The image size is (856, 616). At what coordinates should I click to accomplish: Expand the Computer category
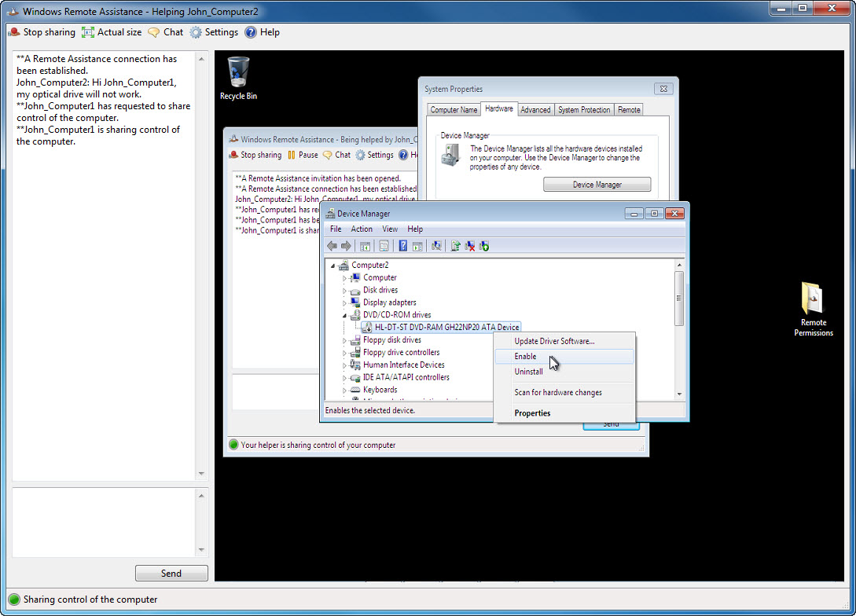click(344, 278)
